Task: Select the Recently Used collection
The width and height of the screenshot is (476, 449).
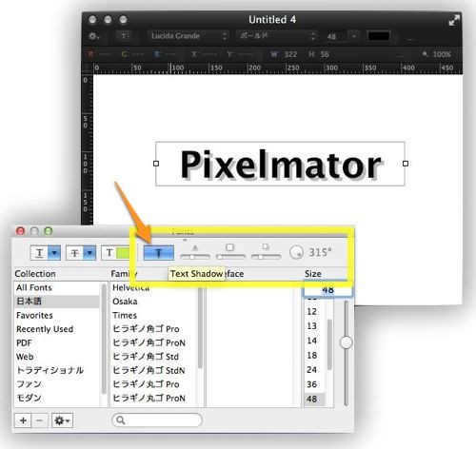Action: [x=57, y=329]
